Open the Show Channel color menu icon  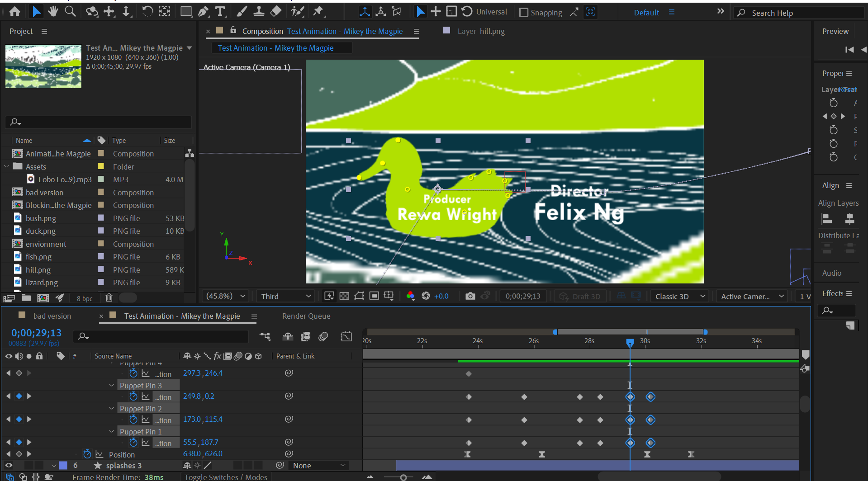tap(410, 296)
